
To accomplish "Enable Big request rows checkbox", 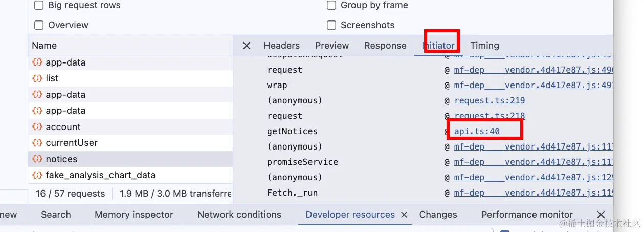I will (39, 6).
